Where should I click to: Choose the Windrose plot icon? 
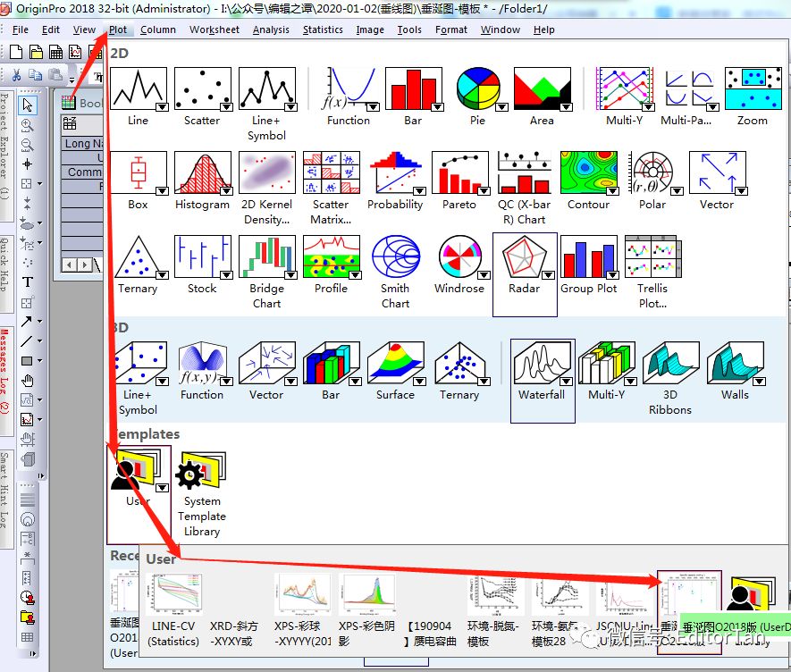[460, 256]
